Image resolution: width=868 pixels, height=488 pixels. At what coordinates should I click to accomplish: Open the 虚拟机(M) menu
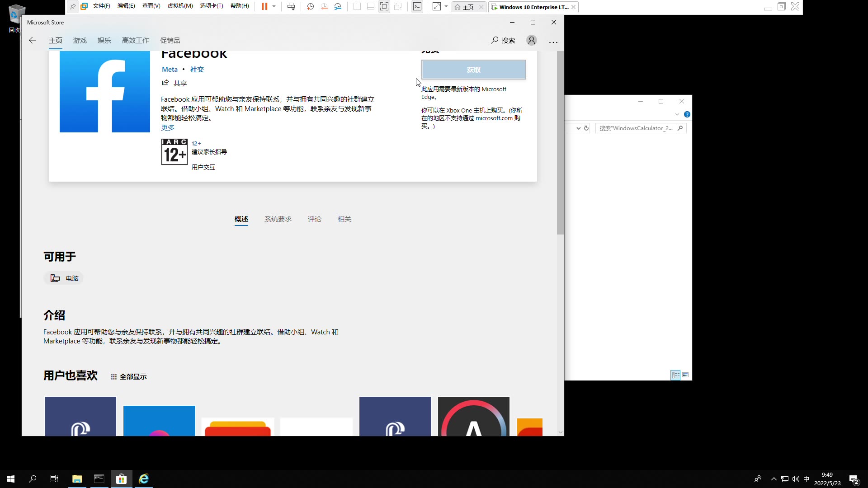(x=180, y=6)
